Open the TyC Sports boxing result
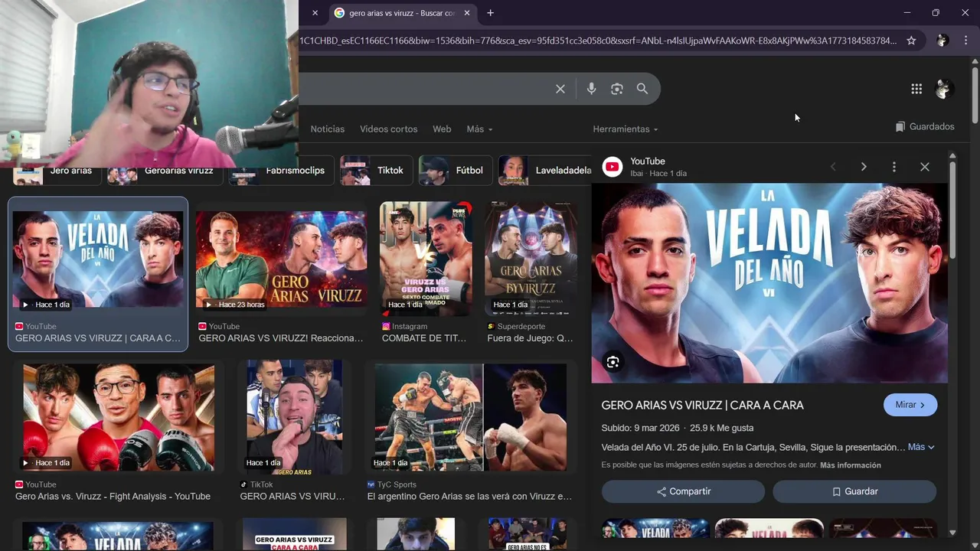The height and width of the screenshot is (551, 980). 471,417
